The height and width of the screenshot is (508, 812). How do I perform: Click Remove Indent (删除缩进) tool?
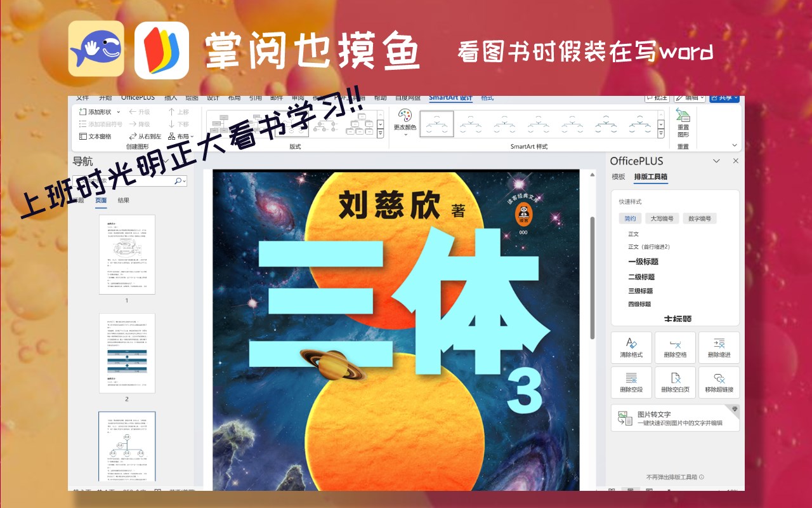[x=719, y=347]
